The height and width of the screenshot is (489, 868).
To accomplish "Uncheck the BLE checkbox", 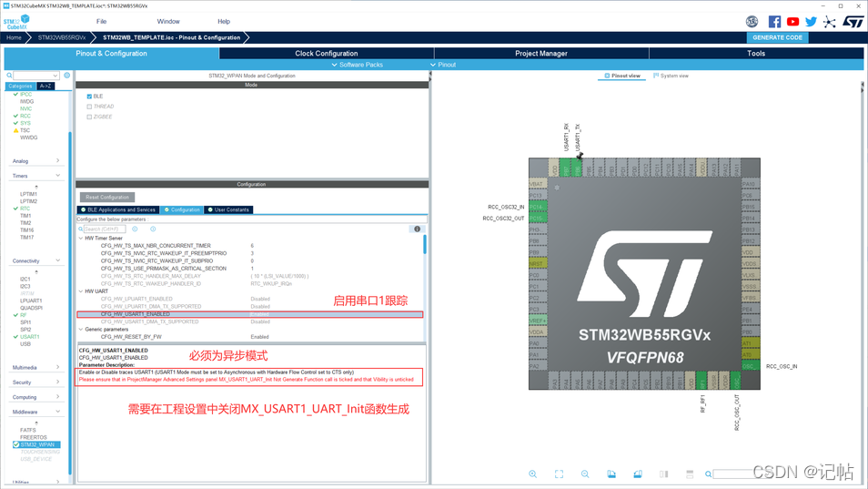I will pyautogui.click(x=89, y=97).
